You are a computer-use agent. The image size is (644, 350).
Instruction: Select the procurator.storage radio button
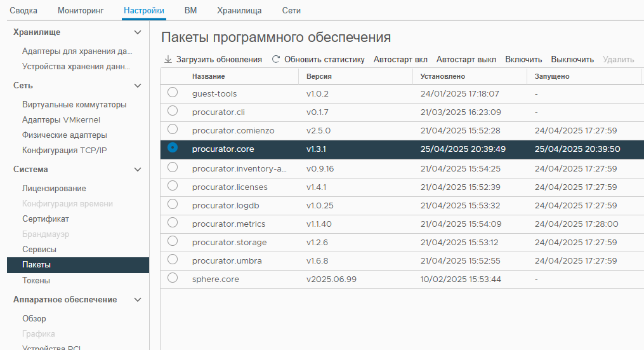173,241
